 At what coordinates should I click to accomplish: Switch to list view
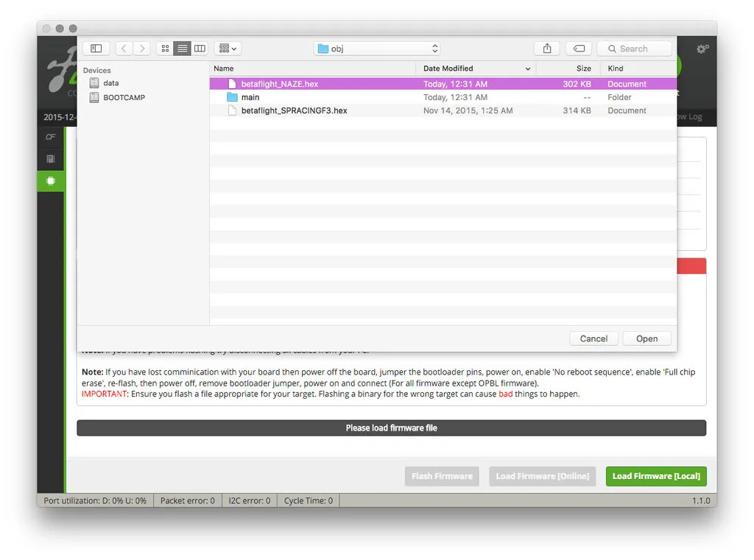182,49
